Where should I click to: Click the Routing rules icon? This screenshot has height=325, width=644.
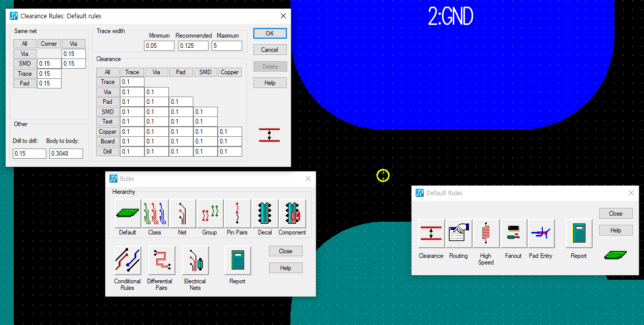click(458, 234)
